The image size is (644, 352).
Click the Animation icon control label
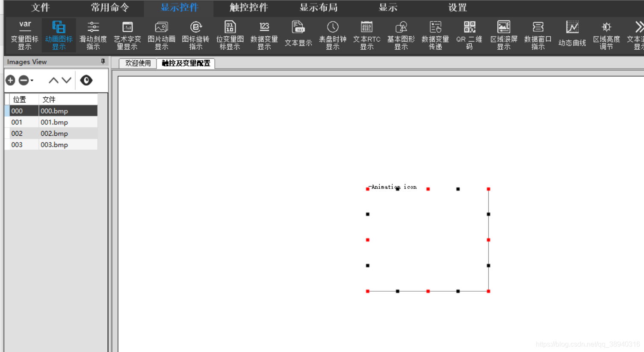click(x=393, y=187)
